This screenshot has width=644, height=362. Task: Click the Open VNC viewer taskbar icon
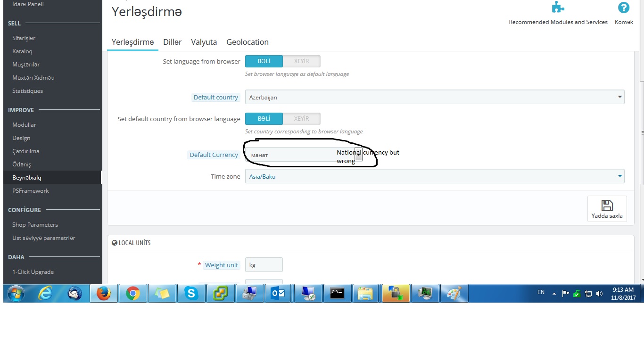(249, 293)
